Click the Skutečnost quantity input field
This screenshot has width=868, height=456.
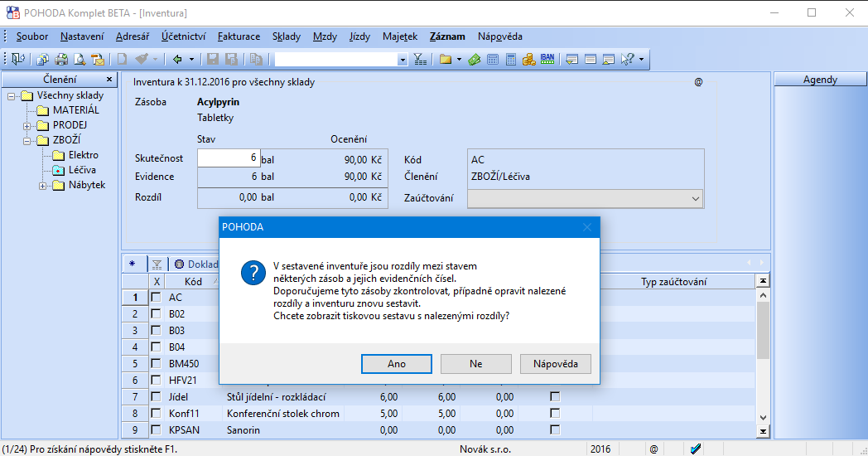click(229, 158)
